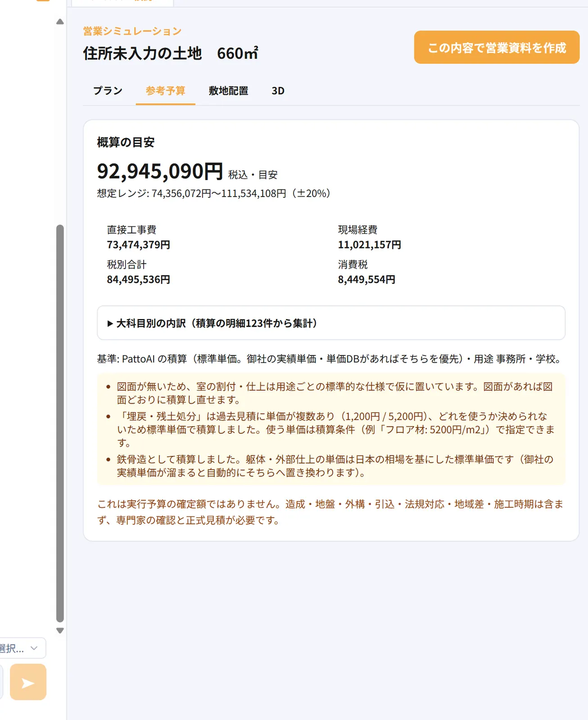Switch to the 3D tab
588x720 pixels.
[278, 91]
